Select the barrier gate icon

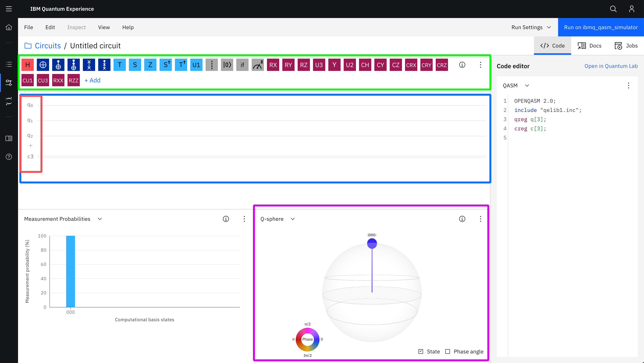pos(212,65)
